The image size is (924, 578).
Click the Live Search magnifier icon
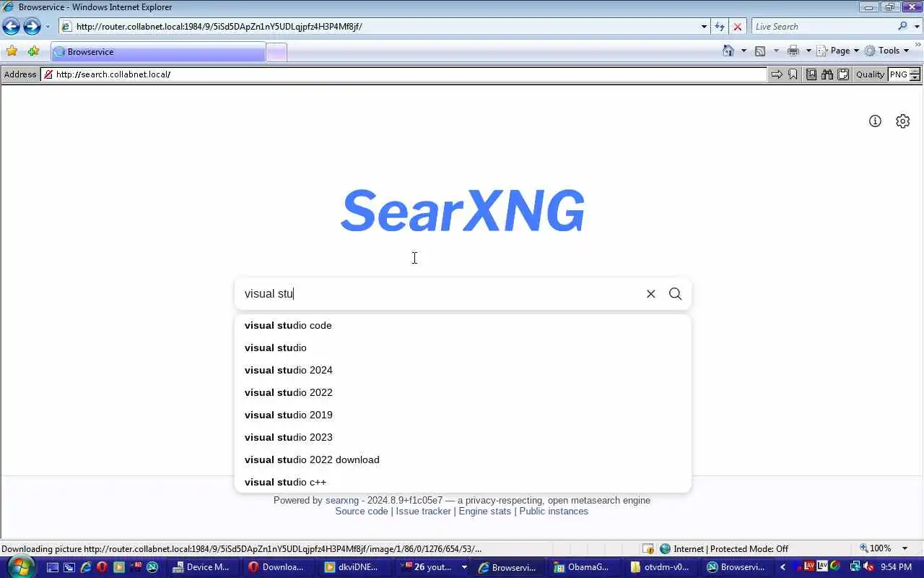pyautogui.click(x=902, y=27)
